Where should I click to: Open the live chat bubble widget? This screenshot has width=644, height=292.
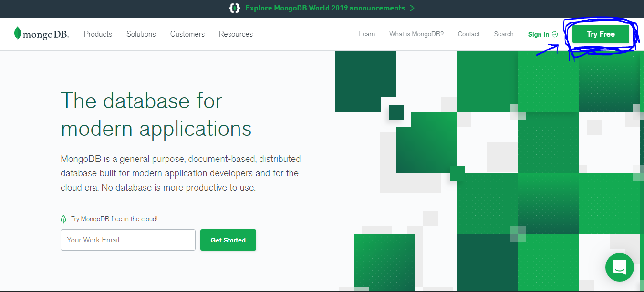point(619,267)
